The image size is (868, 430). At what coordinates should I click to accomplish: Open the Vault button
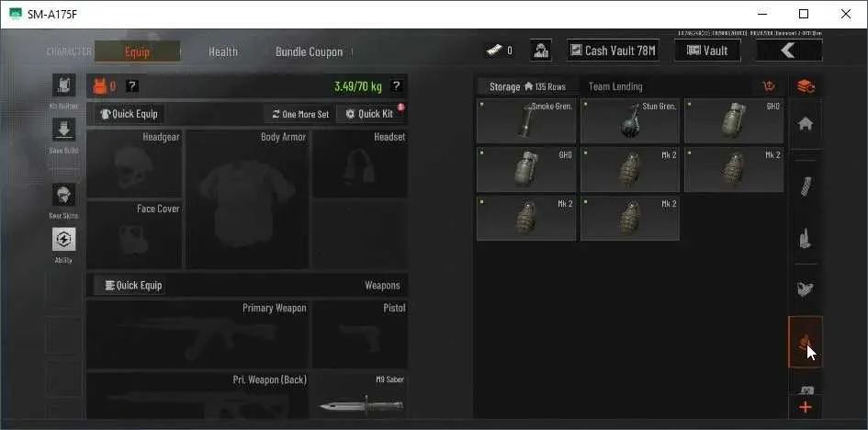[707, 51]
